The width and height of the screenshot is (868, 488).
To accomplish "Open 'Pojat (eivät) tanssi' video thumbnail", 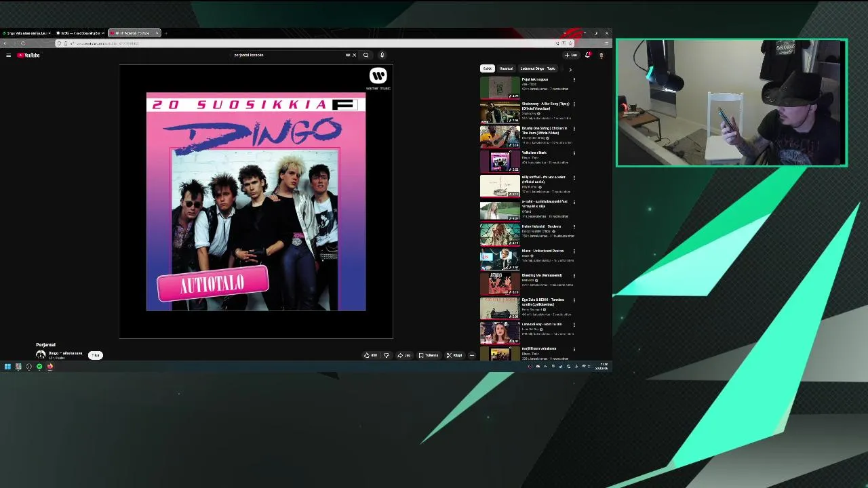I will [x=500, y=87].
